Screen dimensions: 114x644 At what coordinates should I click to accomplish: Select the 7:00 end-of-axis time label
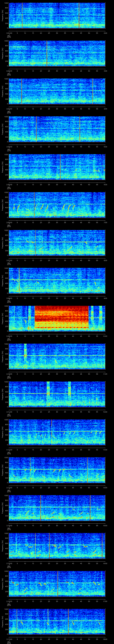coord(105,223)
